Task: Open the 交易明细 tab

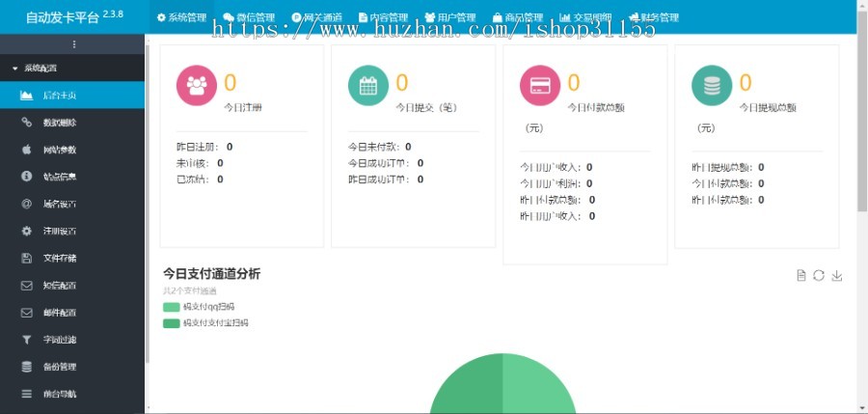Action: tap(585, 17)
